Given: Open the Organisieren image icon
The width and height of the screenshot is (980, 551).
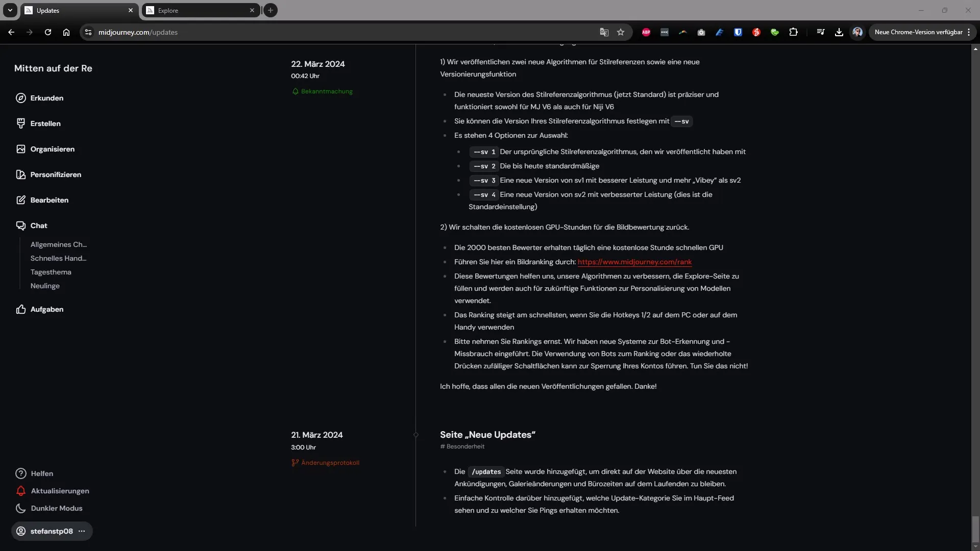Looking at the screenshot, I should coord(20,149).
